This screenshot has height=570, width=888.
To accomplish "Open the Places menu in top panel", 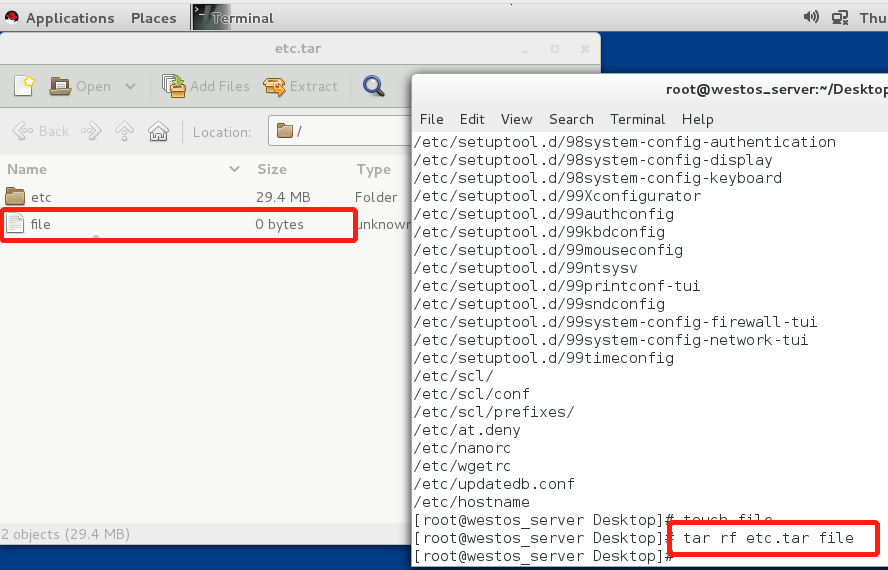I will 153,18.
